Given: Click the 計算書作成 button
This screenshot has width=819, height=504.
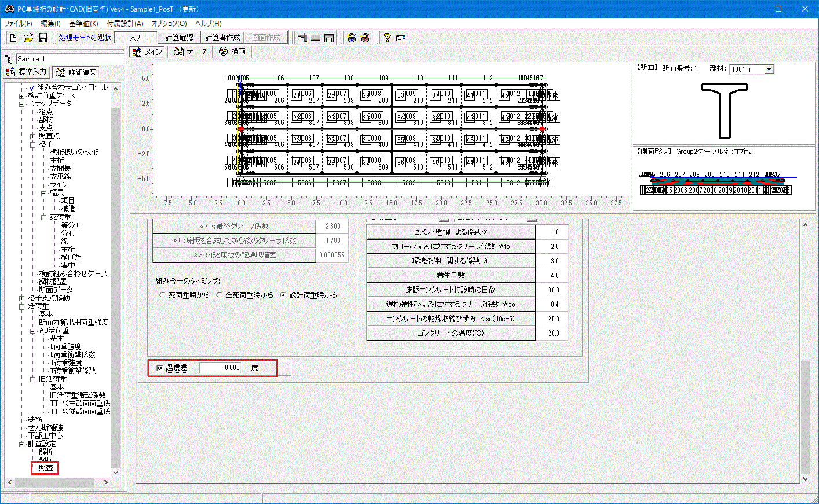Looking at the screenshot, I should pyautogui.click(x=222, y=38).
